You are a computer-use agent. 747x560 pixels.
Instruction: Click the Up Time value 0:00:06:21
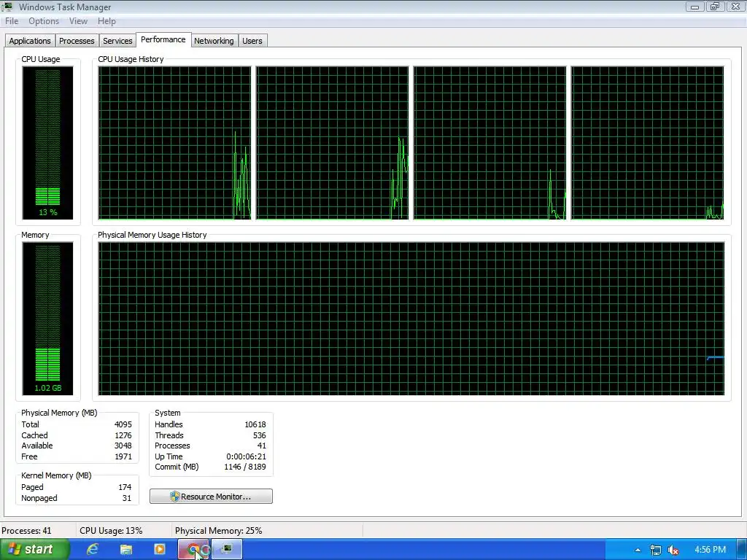point(247,456)
